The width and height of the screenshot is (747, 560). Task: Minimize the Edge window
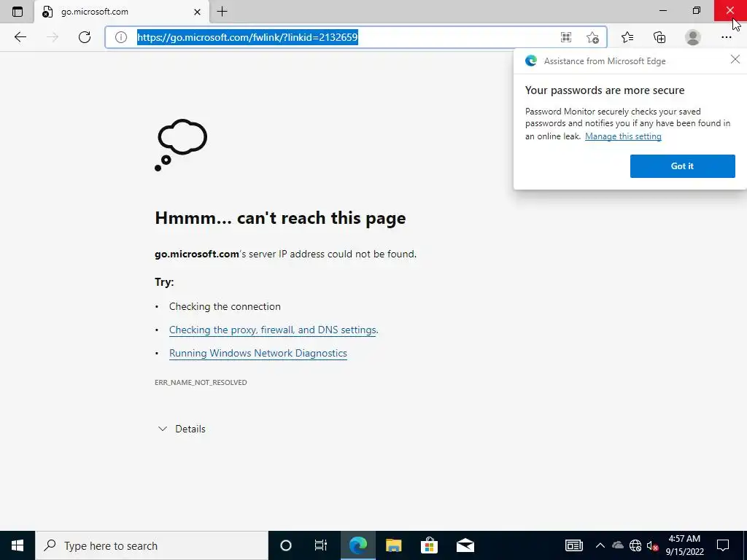click(663, 10)
